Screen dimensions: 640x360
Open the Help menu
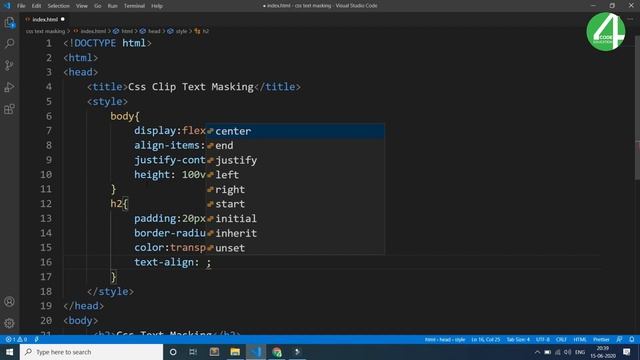(157, 6)
